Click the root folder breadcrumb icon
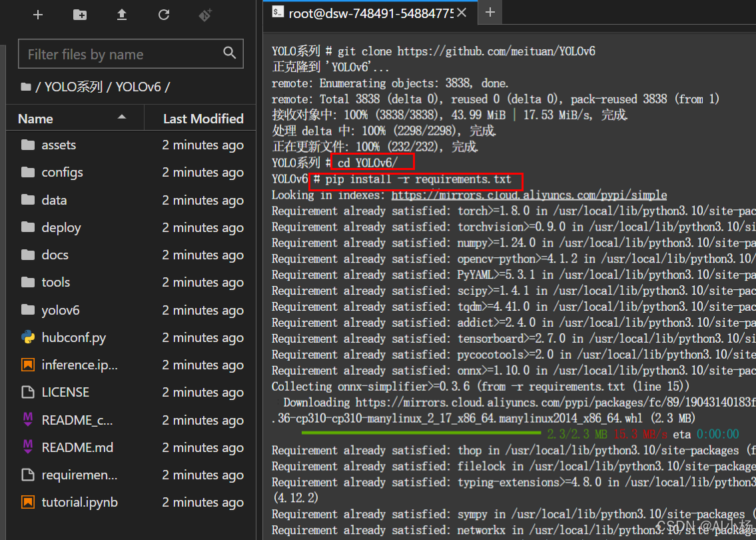The image size is (756, 540). pos(26,87)
